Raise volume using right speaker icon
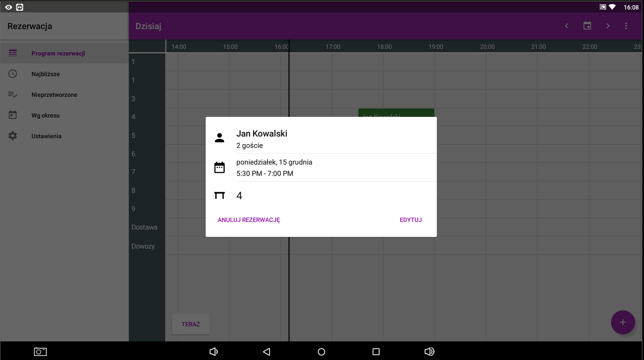The height and width of the screenshot is (360, 644). pos(429,352)
